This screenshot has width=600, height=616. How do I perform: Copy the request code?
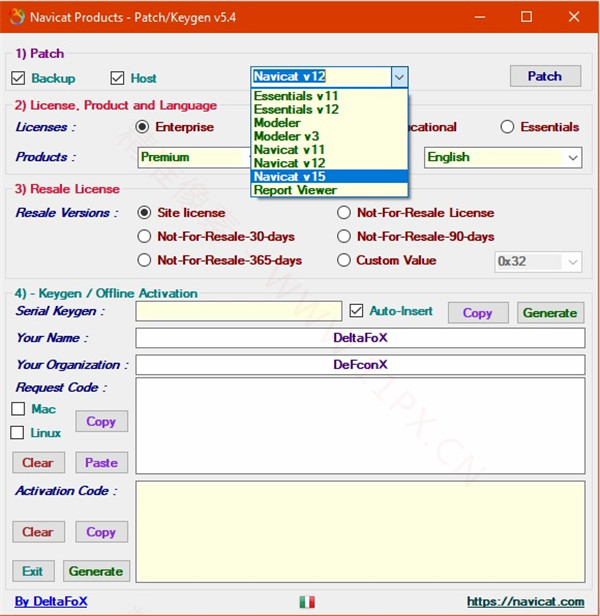point(101,421)
